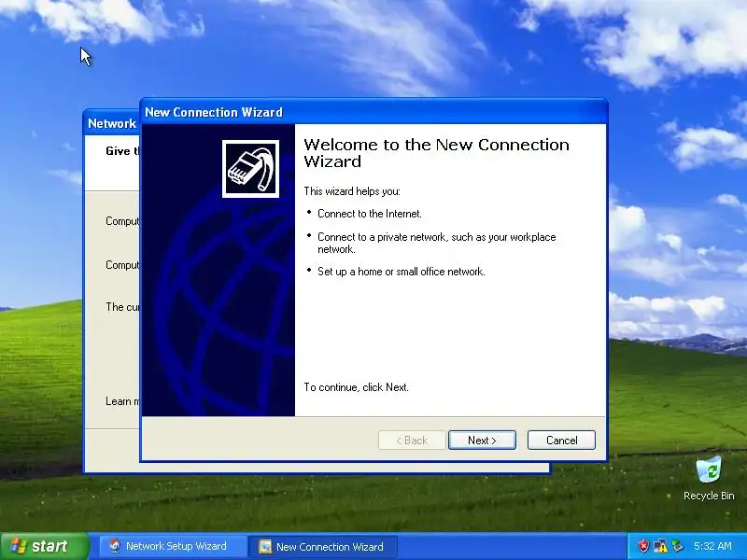
Task: Cancel the New Connection Wizard
Action: tap(561, 440)
